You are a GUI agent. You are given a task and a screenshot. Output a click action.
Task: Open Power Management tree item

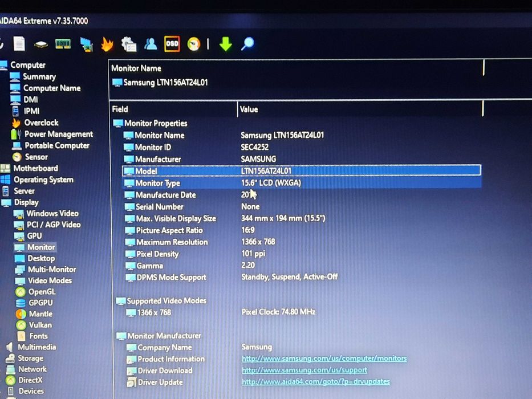click(x=52, y=134)
